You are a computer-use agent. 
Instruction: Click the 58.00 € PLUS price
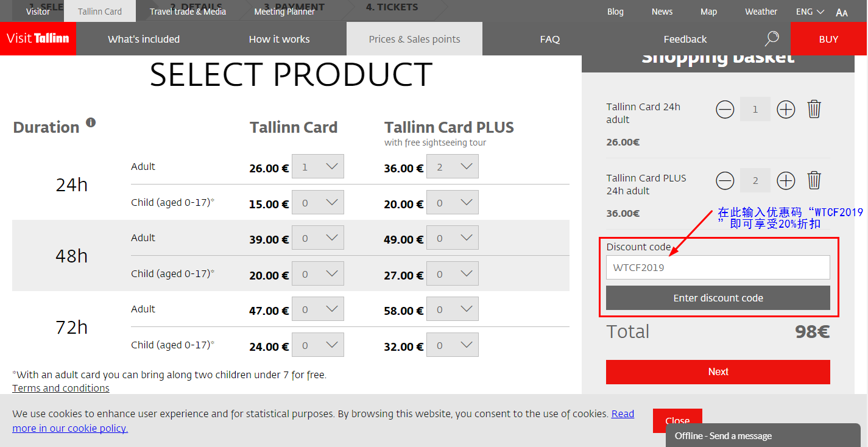coord(403,311)
